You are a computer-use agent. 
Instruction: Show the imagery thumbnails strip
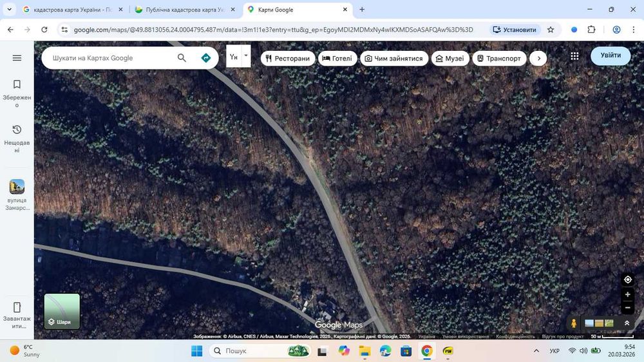(599, 323)
